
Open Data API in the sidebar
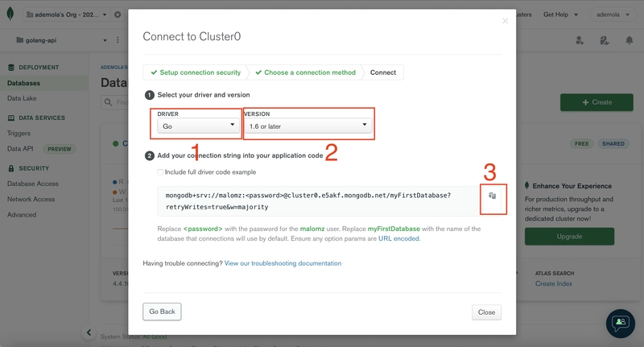click(x=20, y=149)
